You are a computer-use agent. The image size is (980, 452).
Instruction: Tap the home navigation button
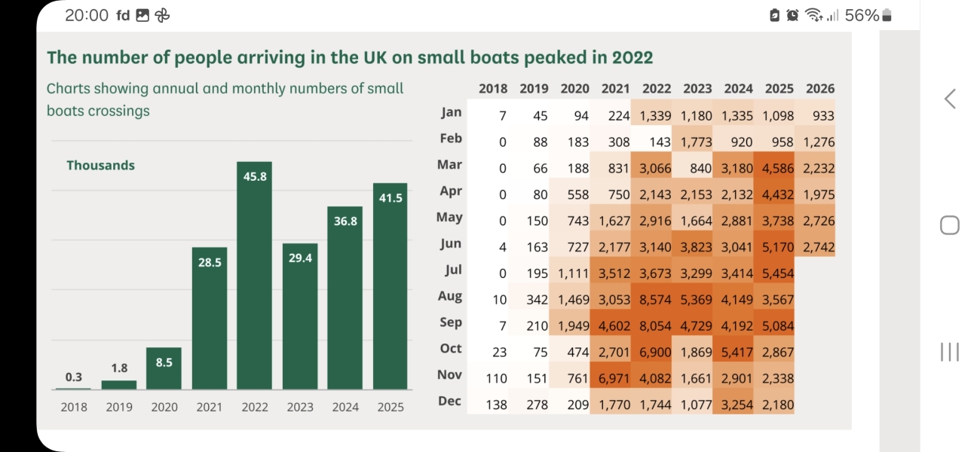pyautogui.click(x=950, y=225)
